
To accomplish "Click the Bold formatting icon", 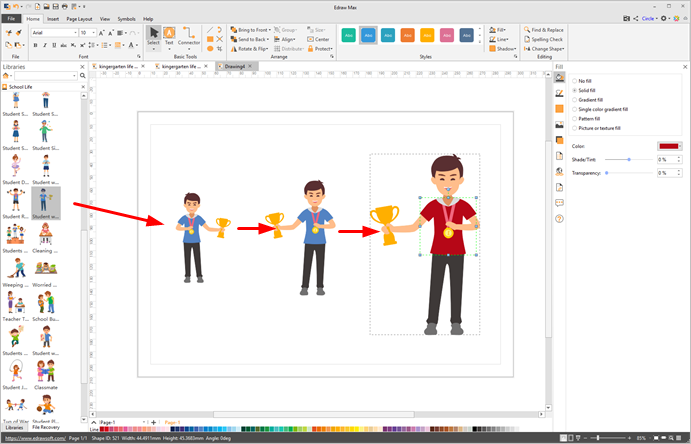I will pos(34,45).
